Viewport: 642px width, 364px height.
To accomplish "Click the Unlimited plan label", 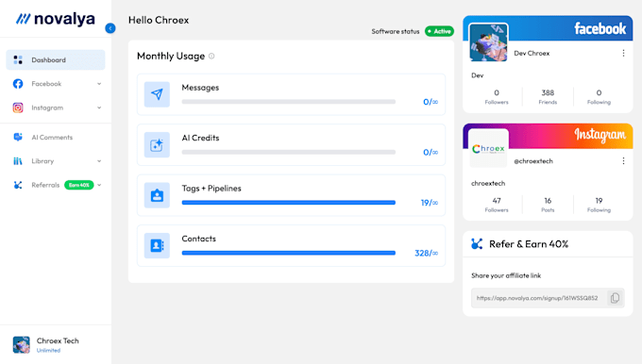I will pyautogui.click(x=48, y=351).
